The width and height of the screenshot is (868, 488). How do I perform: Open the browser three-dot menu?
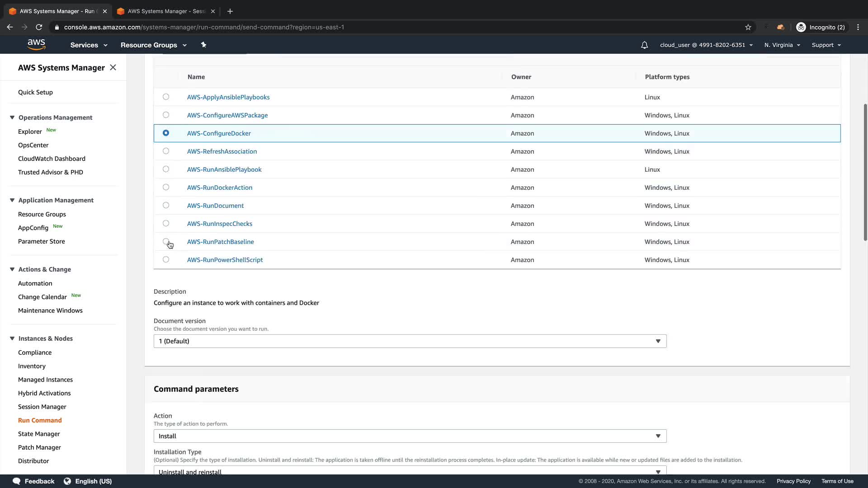click(x=858, y=27)
